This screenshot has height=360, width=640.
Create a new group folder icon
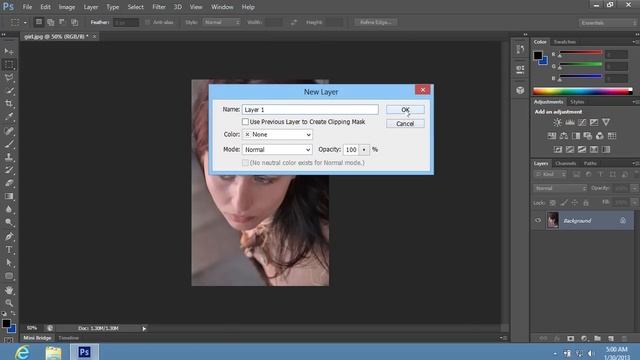tap(598, 338)
